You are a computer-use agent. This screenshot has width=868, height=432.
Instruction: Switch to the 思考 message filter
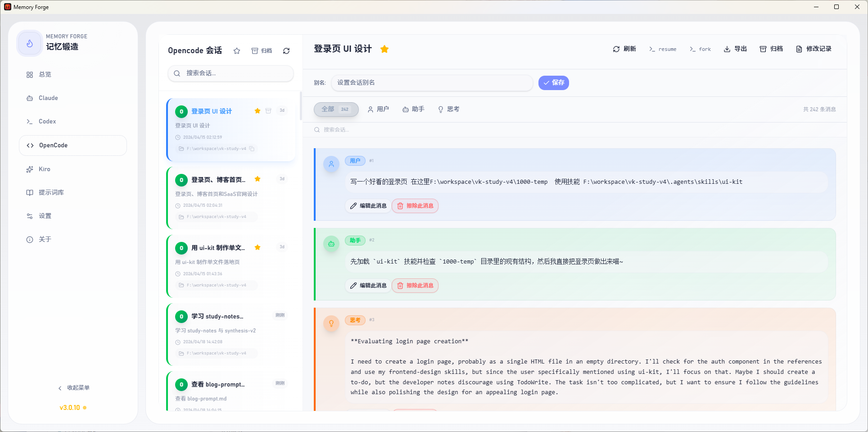(x=448, y=109)
